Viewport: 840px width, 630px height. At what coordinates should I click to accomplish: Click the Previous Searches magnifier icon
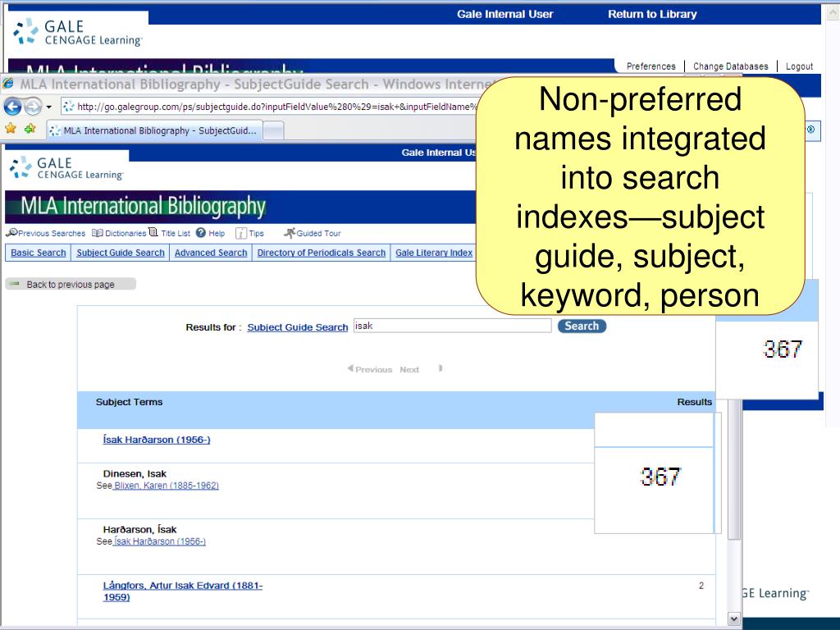pyautogui.click(x=11, y=232)
